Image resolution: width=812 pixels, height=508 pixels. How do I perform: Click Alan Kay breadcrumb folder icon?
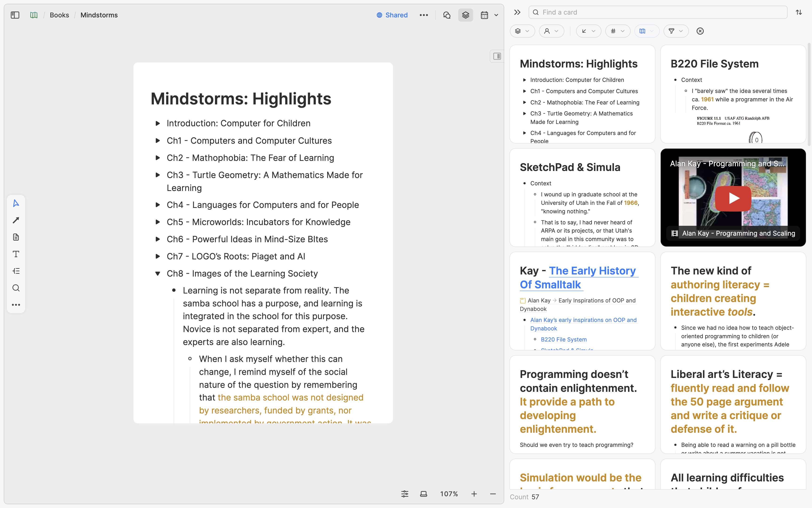(x=523, y=300)
